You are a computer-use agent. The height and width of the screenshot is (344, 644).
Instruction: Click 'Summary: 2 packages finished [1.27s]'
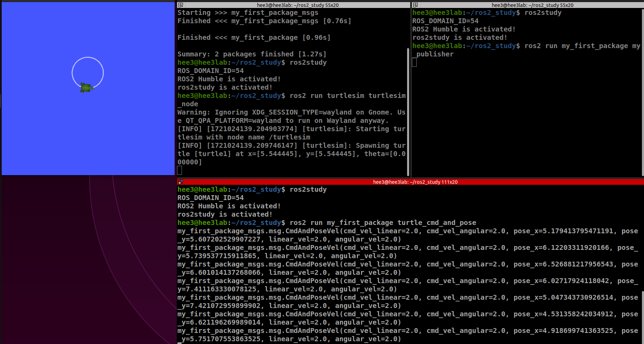point(252,54)
